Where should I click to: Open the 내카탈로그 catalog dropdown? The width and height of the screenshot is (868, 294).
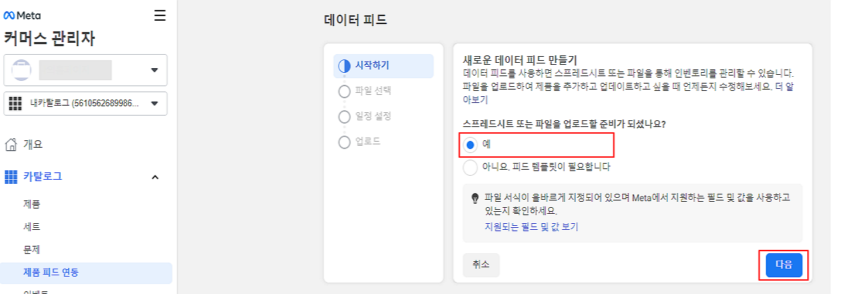(85, 104)
